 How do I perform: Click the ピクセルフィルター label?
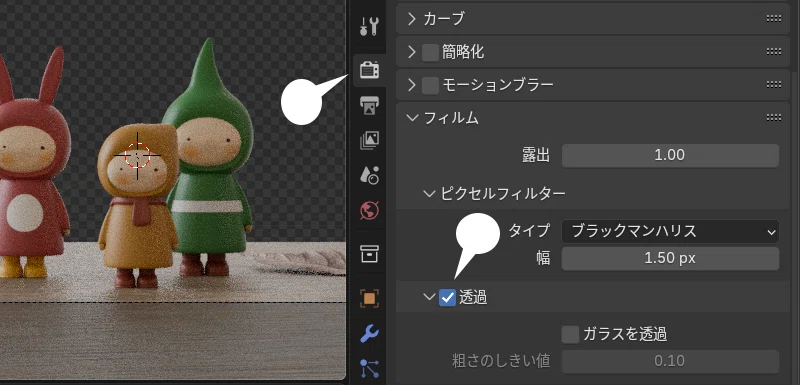pos(503,193)
